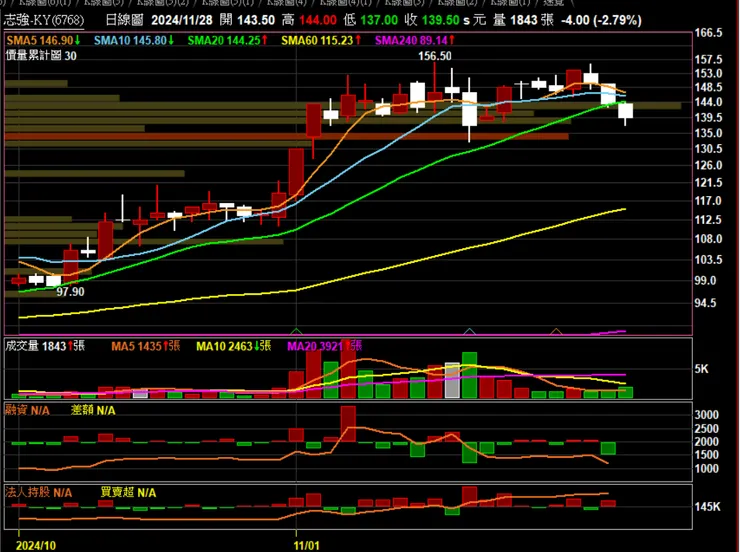The width and height of the screenshot is (740, 552).
Task: Click the 法人持股 N/A label
Action: point(39,493)
